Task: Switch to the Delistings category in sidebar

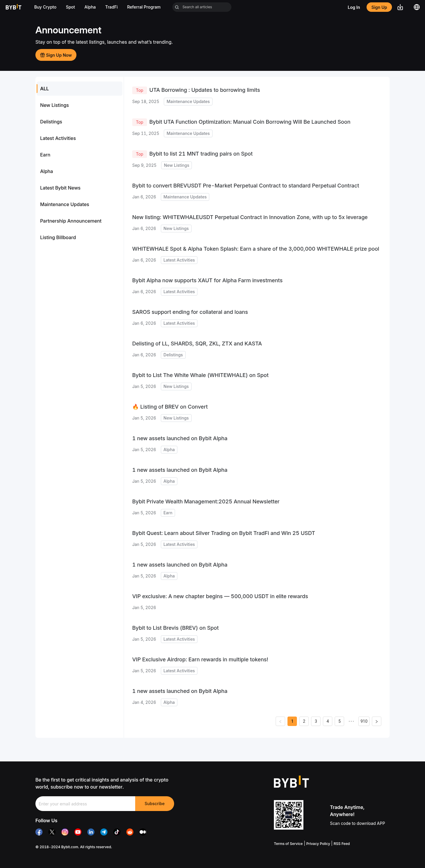Action: click(51, 122)
